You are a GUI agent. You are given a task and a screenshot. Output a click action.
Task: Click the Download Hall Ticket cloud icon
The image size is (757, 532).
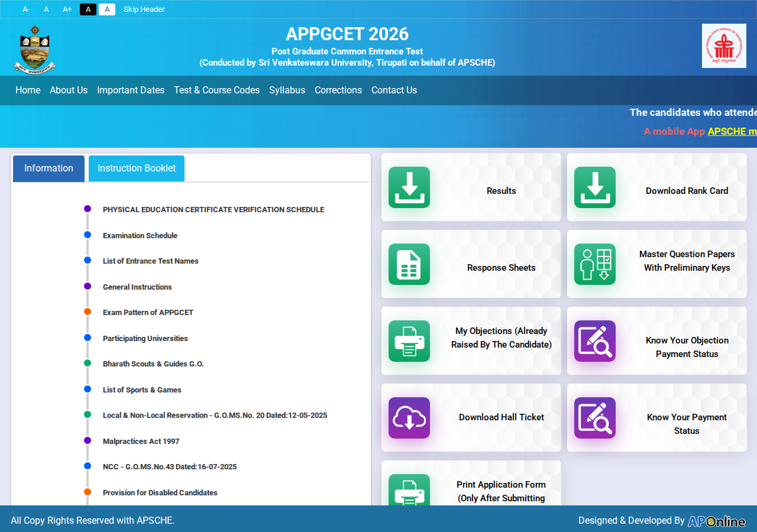tap(409, 418)
